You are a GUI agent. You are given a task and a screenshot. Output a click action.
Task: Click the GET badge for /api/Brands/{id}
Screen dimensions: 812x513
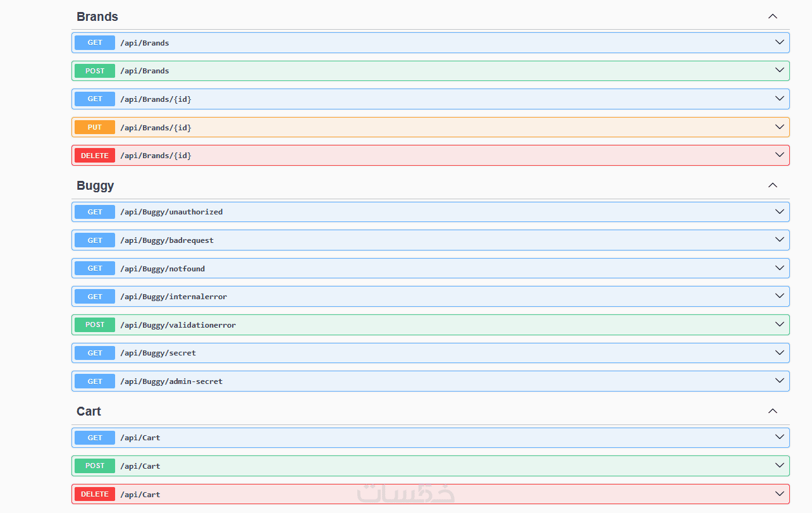click(x=95, y=99)
